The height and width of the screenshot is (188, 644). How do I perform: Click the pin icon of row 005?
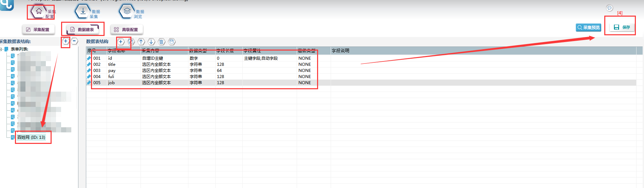(89, 83)
